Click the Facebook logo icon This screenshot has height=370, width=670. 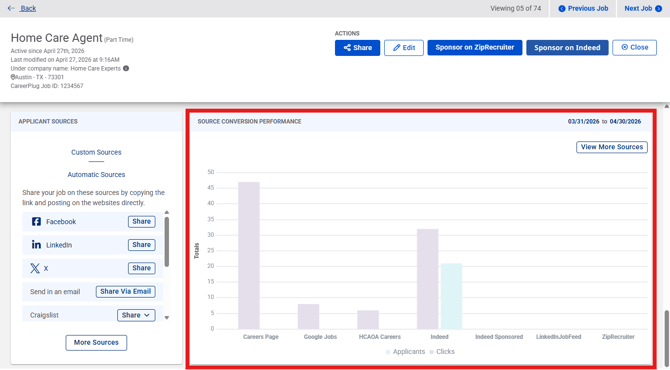(36, 221)
